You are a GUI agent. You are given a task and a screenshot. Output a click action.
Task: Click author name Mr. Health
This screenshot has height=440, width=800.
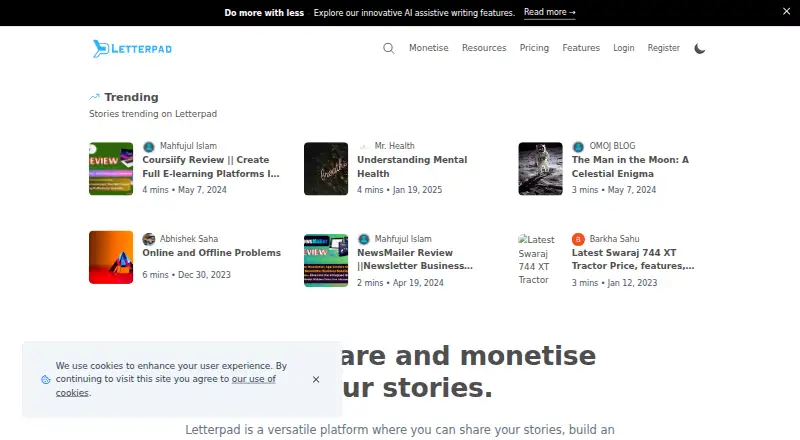[394, 146]
